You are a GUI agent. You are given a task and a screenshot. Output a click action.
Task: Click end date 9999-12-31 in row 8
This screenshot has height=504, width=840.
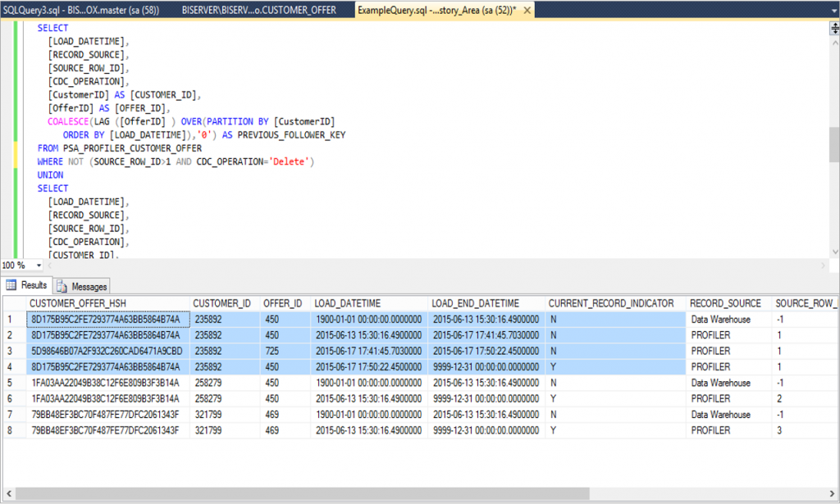[x=486, y=431]
